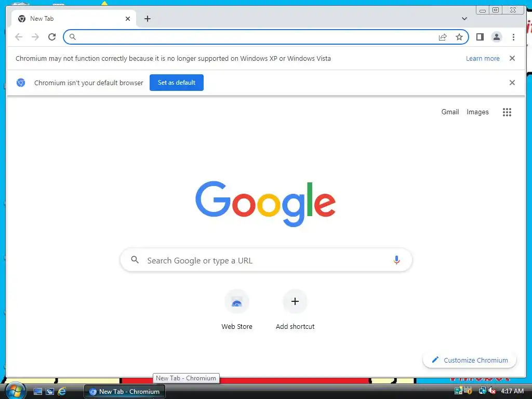
Task: Close the New Tab tab
Action: tap(128, 19)
